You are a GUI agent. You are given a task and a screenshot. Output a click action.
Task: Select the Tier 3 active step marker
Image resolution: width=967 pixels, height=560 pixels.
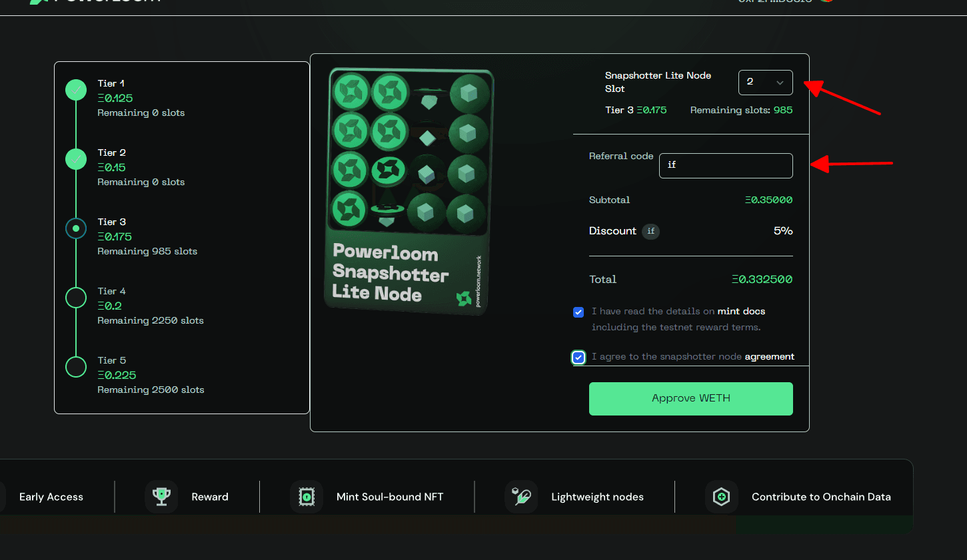[x=76, y=228]
